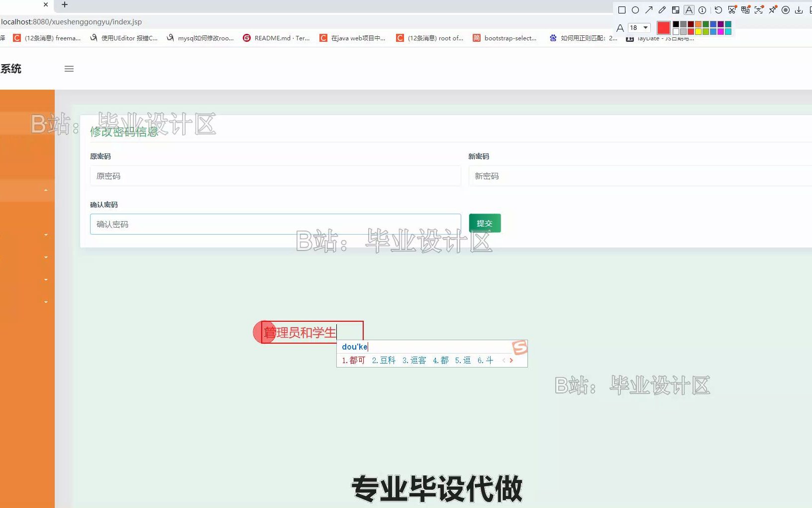Select the text annotation tool
This screenshot has height=508, width=812.
(689, 10)
